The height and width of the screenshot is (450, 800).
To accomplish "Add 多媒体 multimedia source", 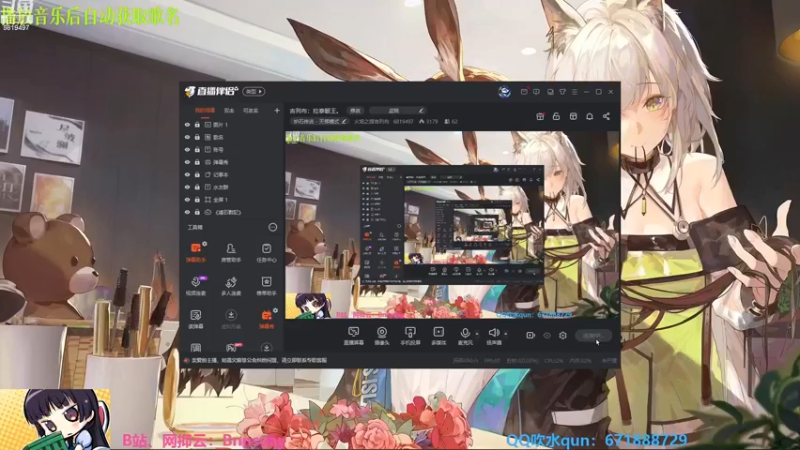I will 438,336.
